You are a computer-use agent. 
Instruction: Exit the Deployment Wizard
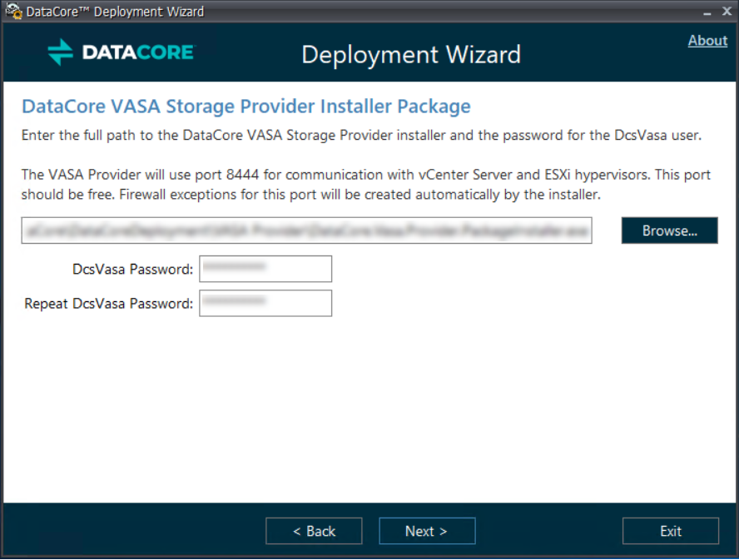tap(671, 531)
